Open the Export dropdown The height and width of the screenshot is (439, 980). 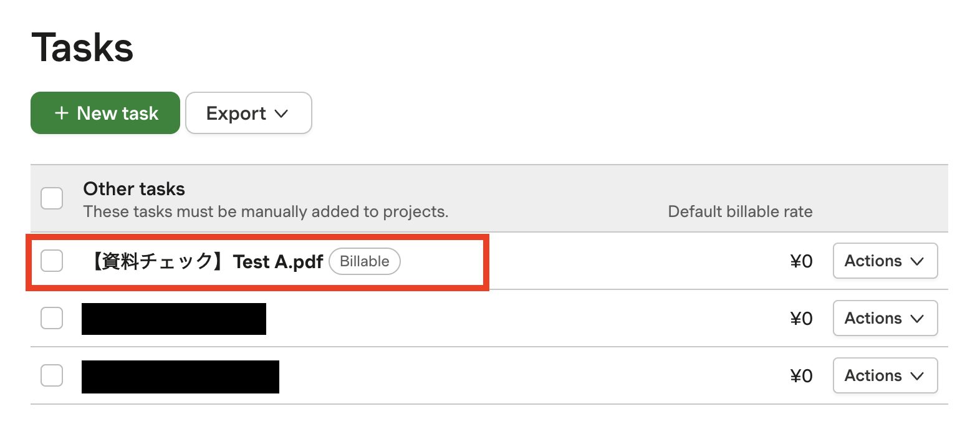248,113
